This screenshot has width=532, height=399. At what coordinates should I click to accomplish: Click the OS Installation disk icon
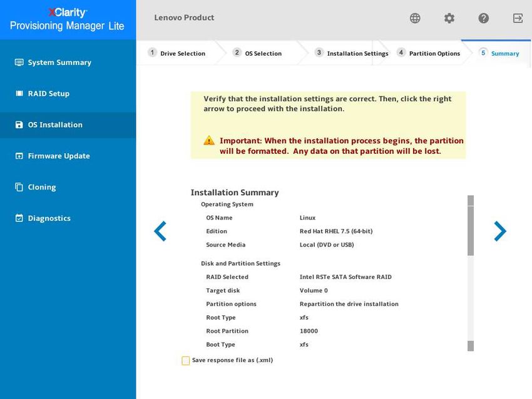(x=19, y=124)
